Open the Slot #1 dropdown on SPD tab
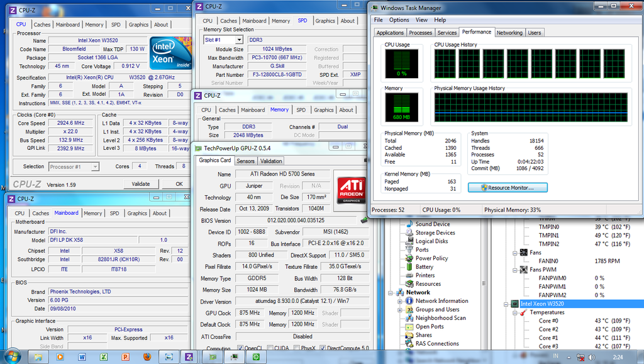The width and height of the screenshot is (644, 364). coord(240,39)
